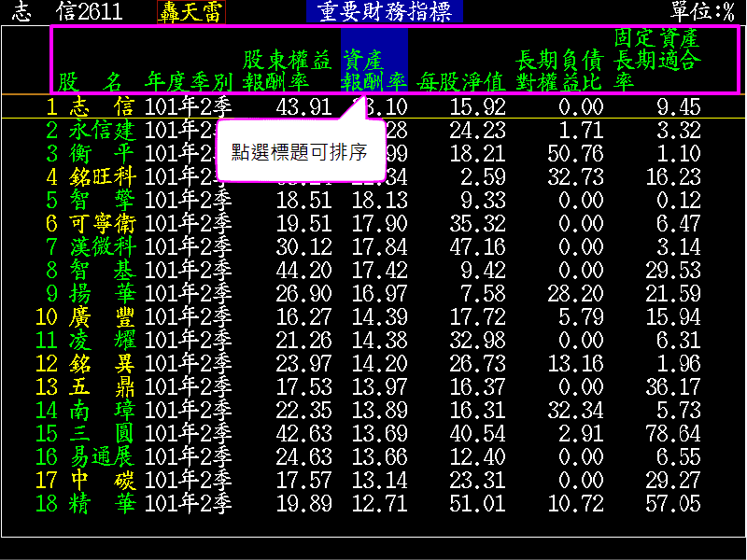Select stock row 漢微科
747x560 pixels.
click(x=102, y=246)
